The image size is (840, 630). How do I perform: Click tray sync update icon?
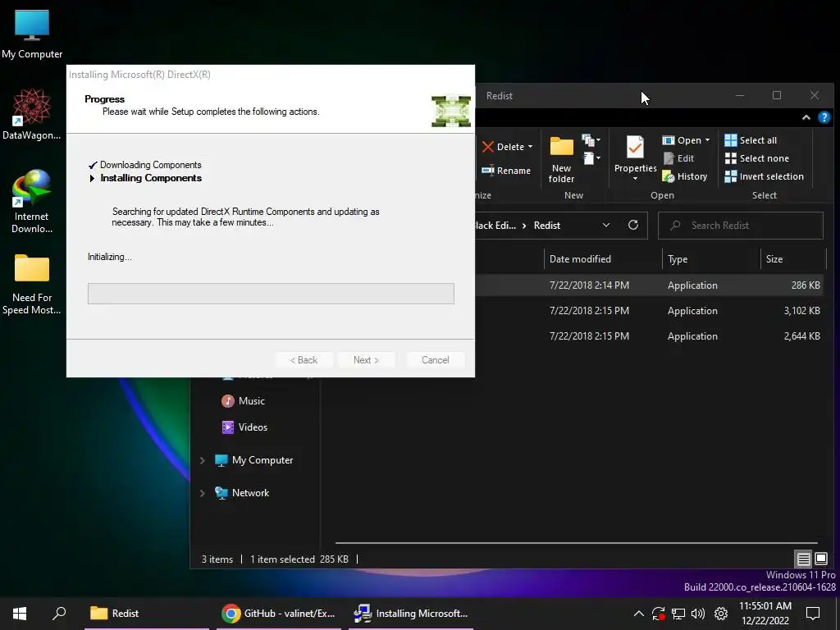pos(659,614)
